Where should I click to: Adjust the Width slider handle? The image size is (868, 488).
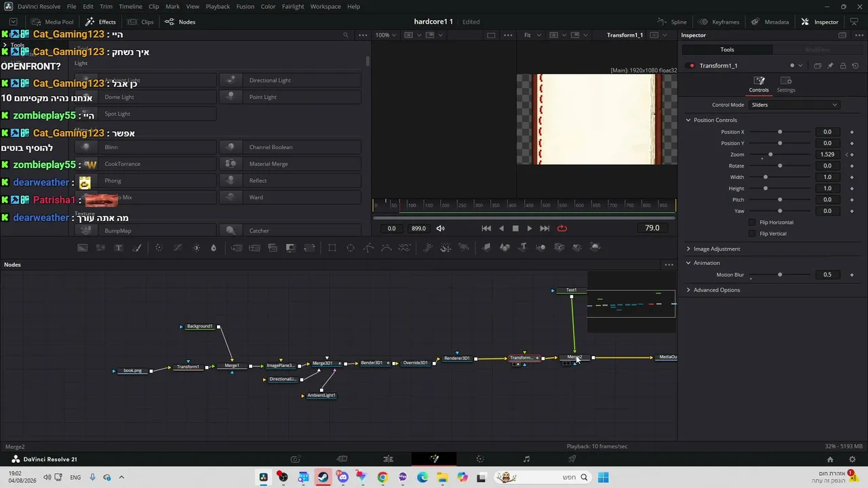766,177
